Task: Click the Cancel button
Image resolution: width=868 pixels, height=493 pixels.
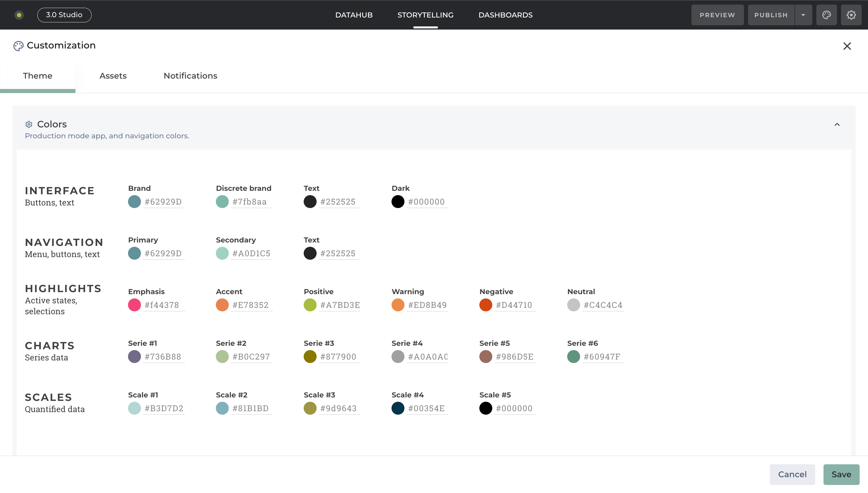Action: point(792,474)
